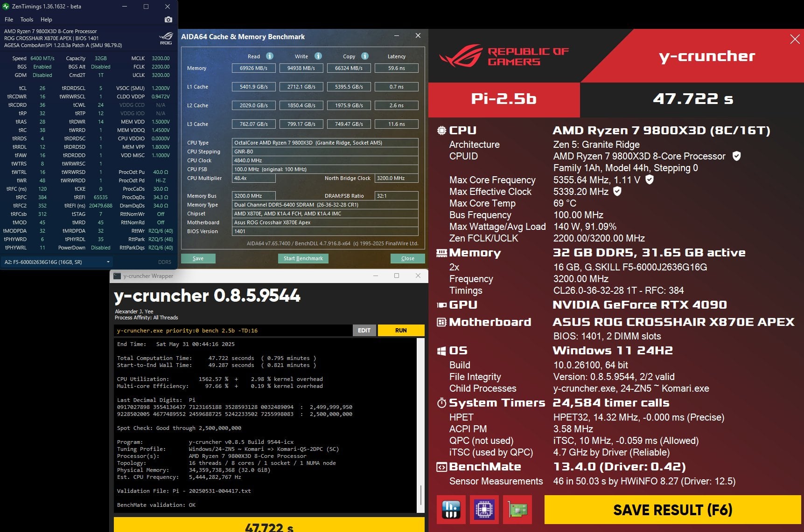Click the info icon next to Write
The height and width of the screenshot is (532, 804).
[x=318, y=56]
